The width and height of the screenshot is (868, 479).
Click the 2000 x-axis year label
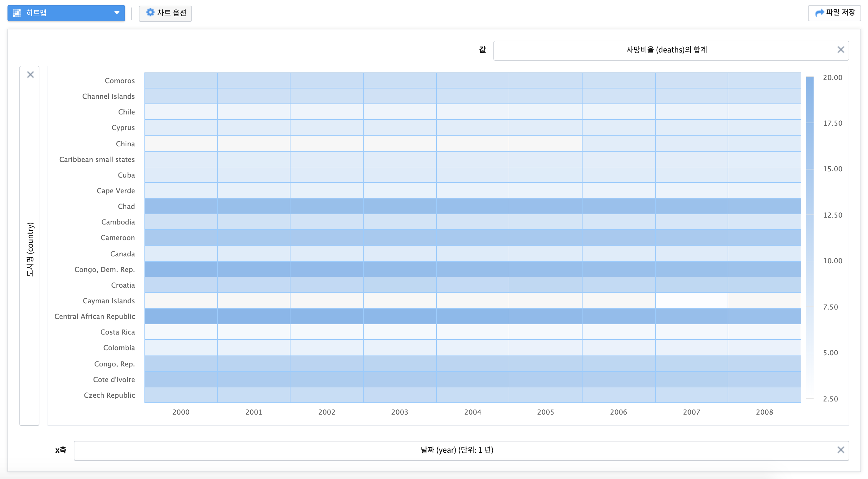point(181,412)
